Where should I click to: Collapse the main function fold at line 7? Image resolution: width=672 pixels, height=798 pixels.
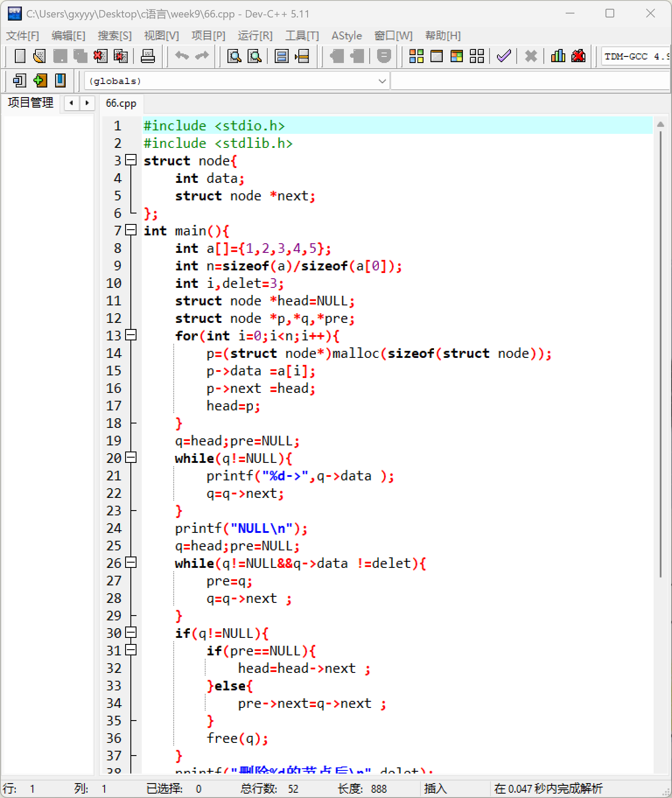coord(131,230)
